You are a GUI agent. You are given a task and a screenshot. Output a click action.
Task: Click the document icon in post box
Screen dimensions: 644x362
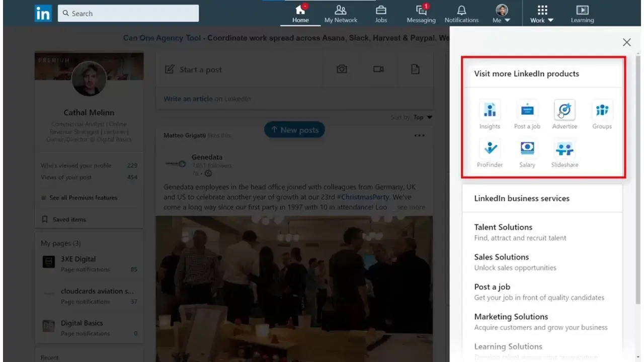pos(415,69)
